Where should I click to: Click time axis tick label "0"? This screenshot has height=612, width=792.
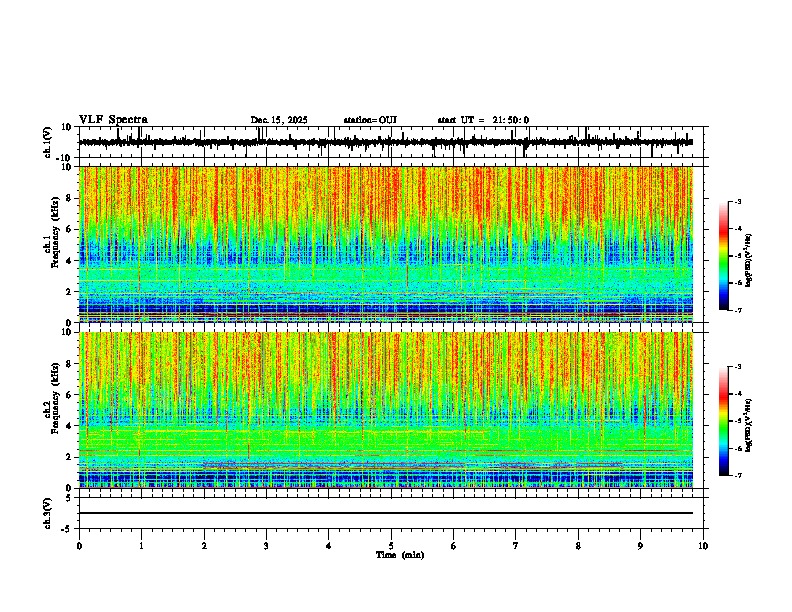[x=79, y=546]
